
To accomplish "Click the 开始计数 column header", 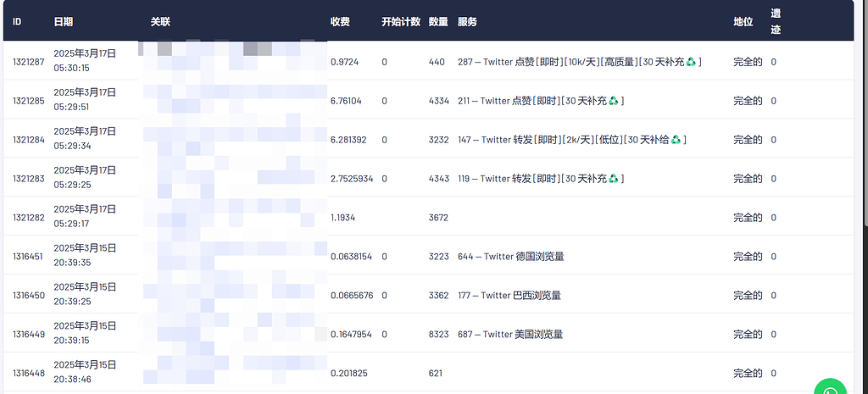I will 401,21.
